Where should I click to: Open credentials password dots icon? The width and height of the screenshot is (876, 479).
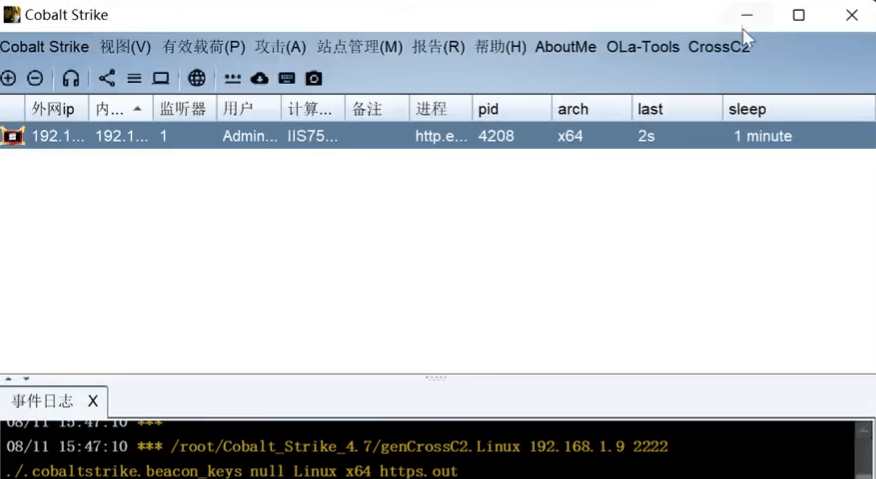click(232, 79)
